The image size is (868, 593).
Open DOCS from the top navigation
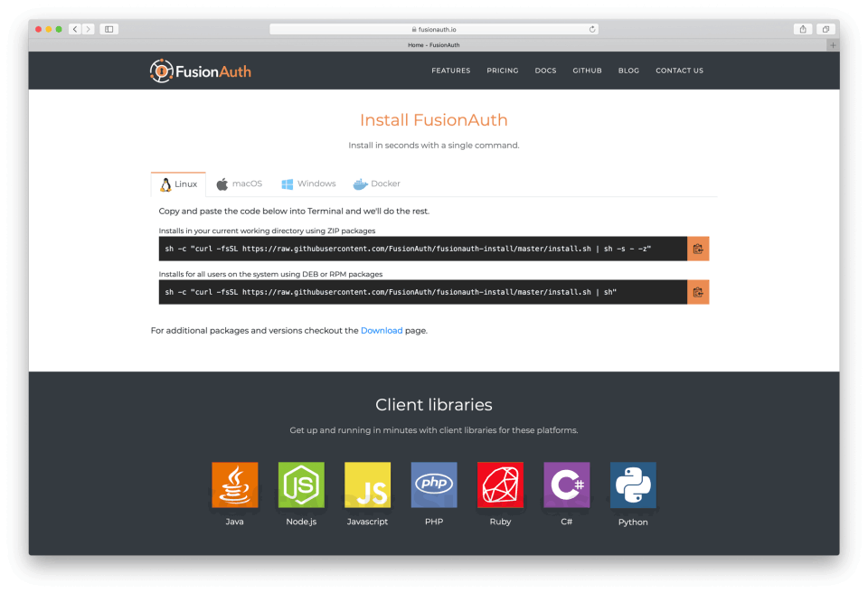tap(545, 71)
